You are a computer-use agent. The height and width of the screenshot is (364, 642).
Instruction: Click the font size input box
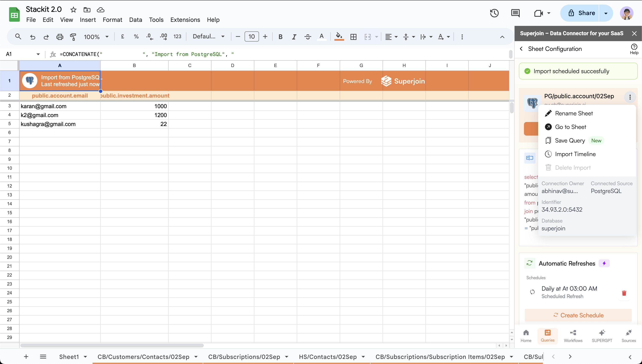(x=251, y=37)
